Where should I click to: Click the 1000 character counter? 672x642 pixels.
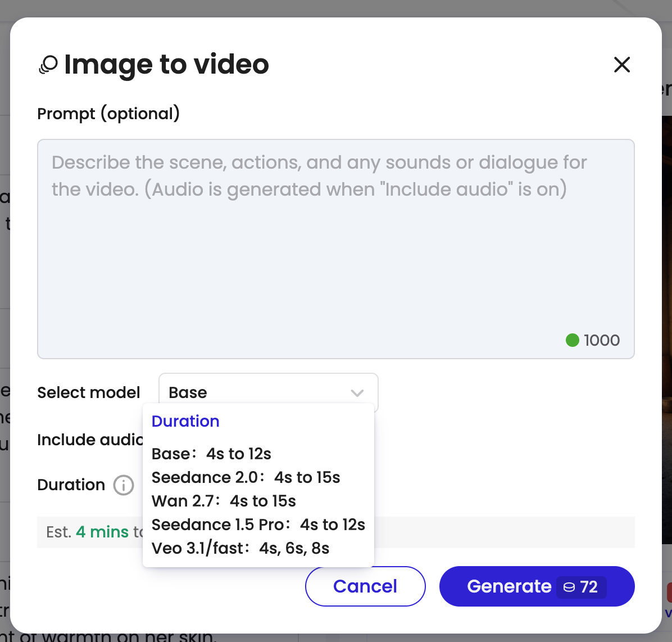coord(601,340)
